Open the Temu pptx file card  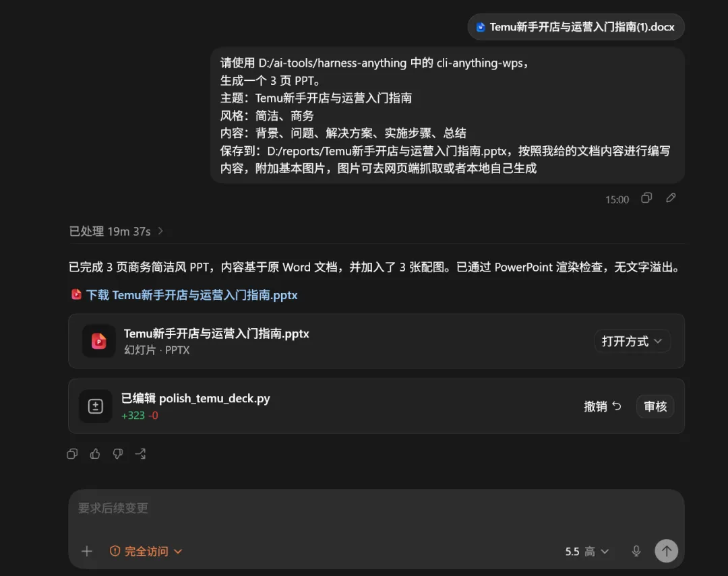tap(376, 341)
